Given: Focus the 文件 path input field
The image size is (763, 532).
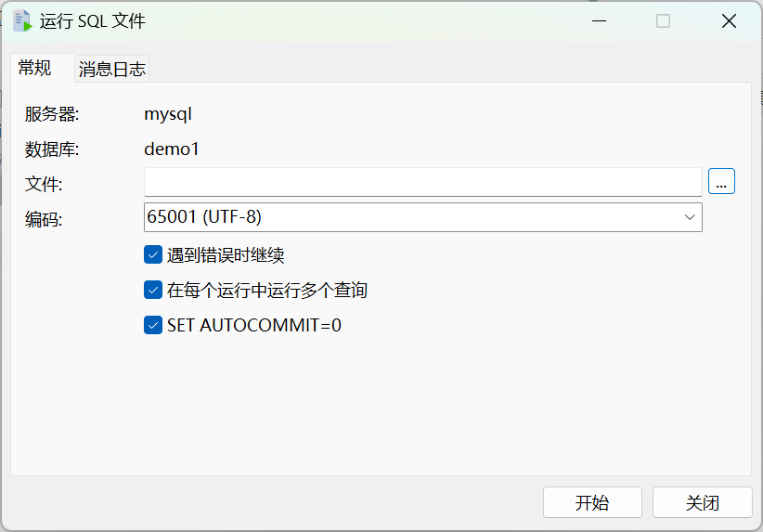Looking at the screenshot, I should pyautogui.click(x=422, y=182).
